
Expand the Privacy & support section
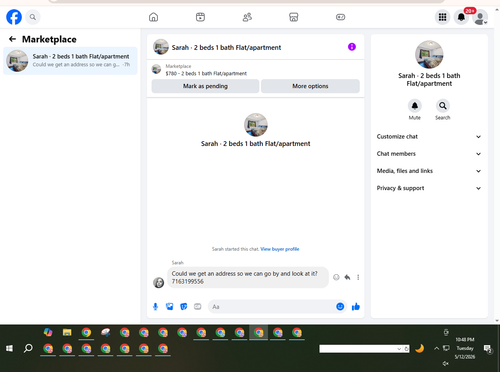click(429, 188)
